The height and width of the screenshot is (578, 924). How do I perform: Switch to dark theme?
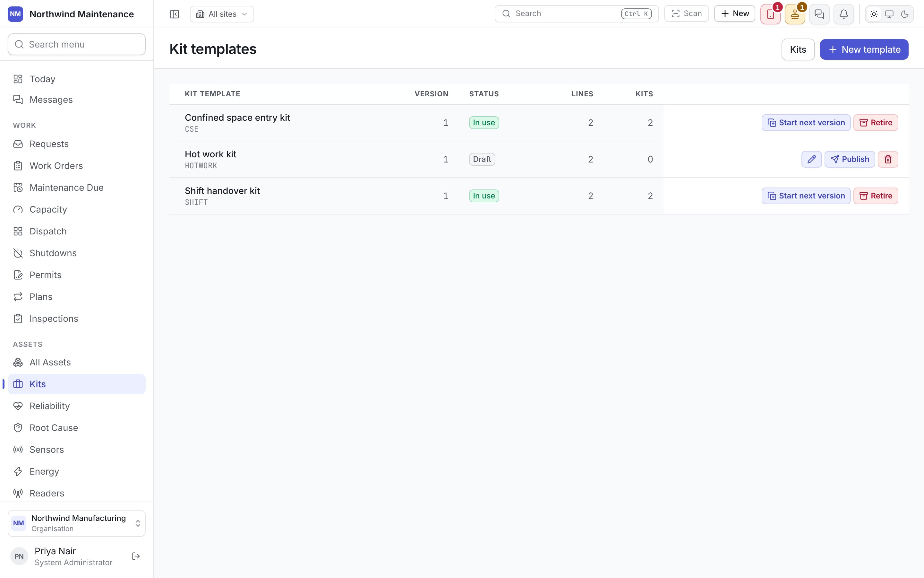[904, 14]
